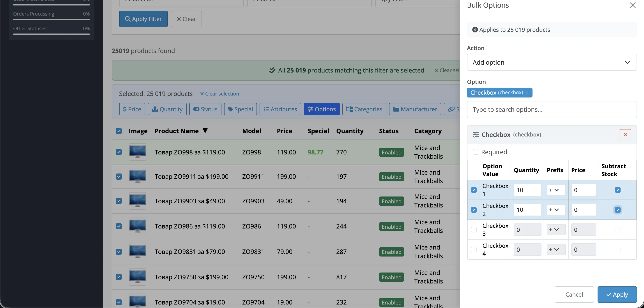Remove the Checkbox option tag using its x
Screen dimensions: 644x308
527,93
